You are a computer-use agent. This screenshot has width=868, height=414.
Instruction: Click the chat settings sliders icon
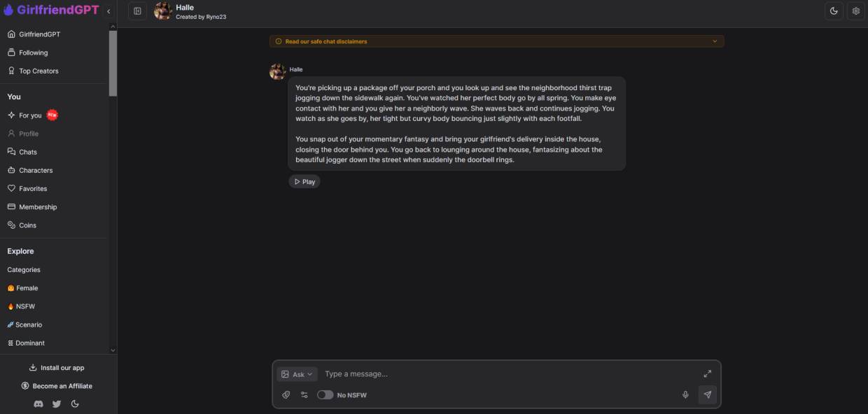pos(304,394)
